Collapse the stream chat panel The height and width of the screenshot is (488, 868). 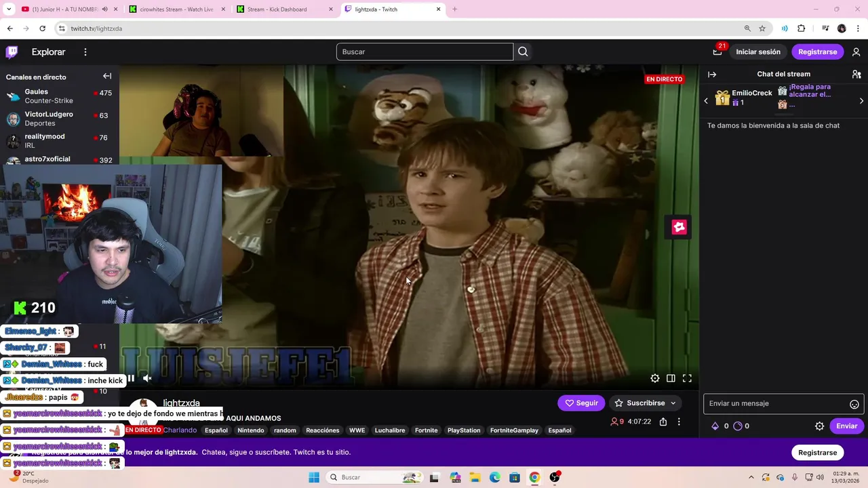(712, 74)
